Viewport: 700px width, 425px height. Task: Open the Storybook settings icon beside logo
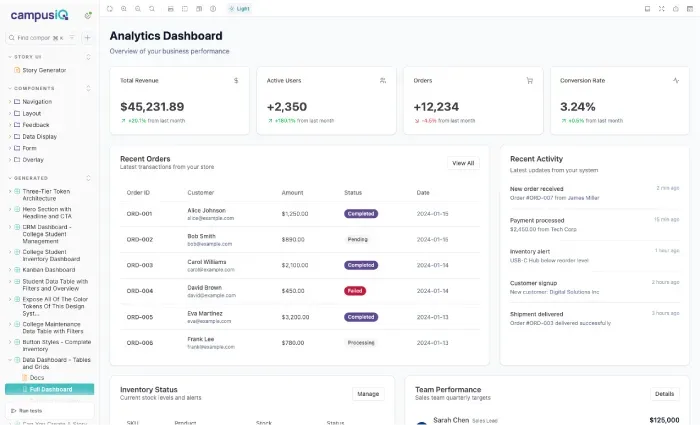point(88,15)
